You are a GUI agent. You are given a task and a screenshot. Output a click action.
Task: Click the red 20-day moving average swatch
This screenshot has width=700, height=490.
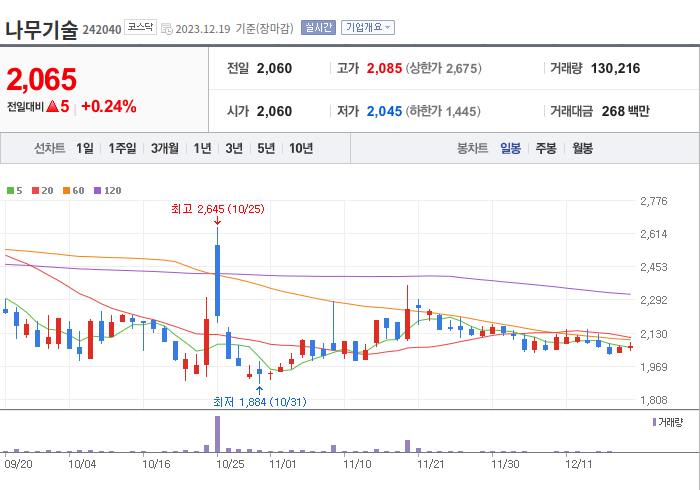pos(35,191)
